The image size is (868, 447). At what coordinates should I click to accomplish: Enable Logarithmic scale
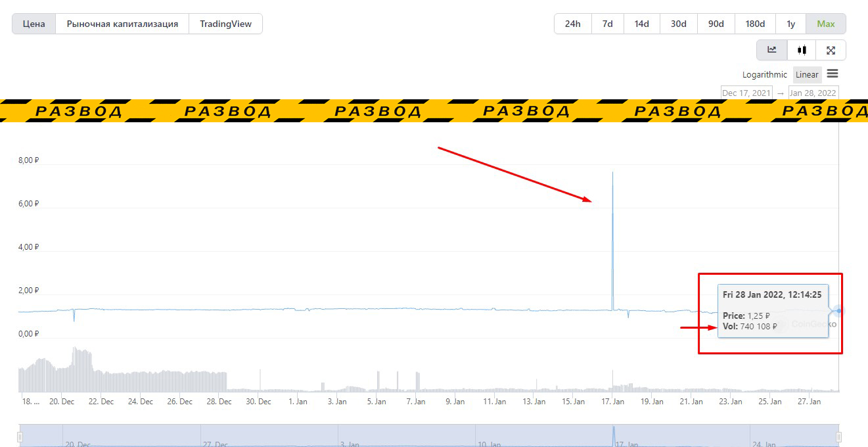coord(764,74)
